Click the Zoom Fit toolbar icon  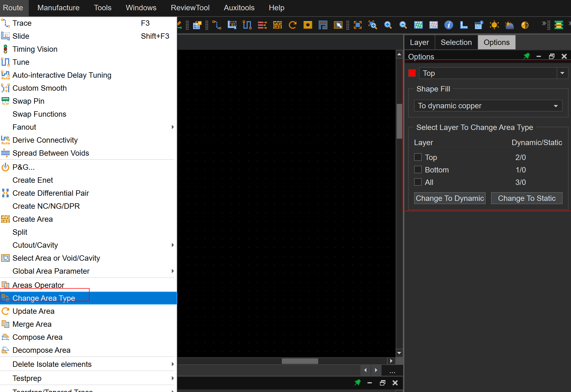[x=358, y=25]
